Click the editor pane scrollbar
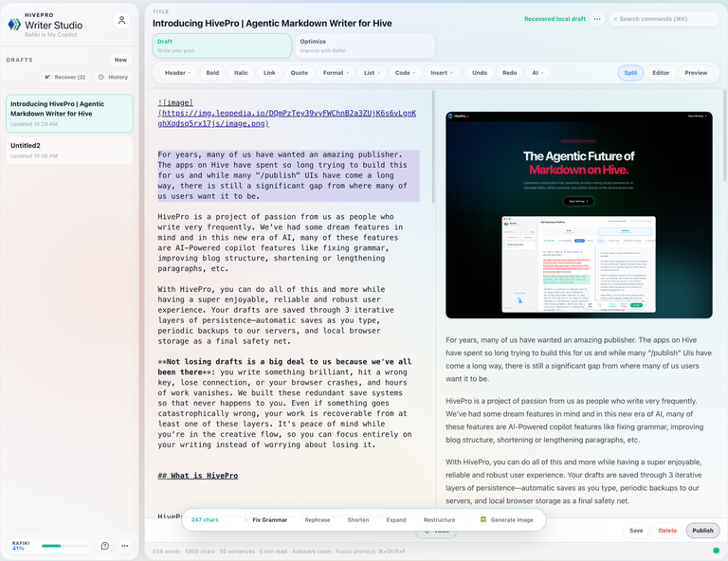This screenshot has width=728, height=561. [433, 147]
